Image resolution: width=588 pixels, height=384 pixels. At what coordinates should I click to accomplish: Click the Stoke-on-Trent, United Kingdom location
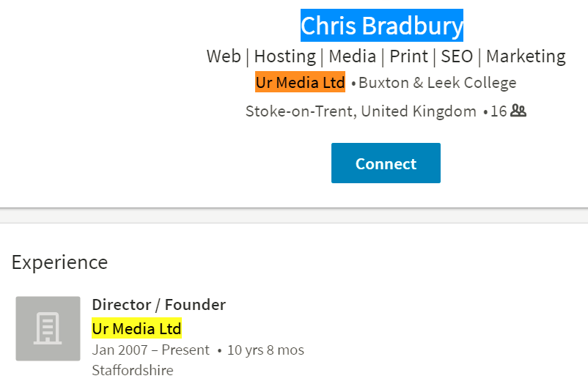pos(361,111)
